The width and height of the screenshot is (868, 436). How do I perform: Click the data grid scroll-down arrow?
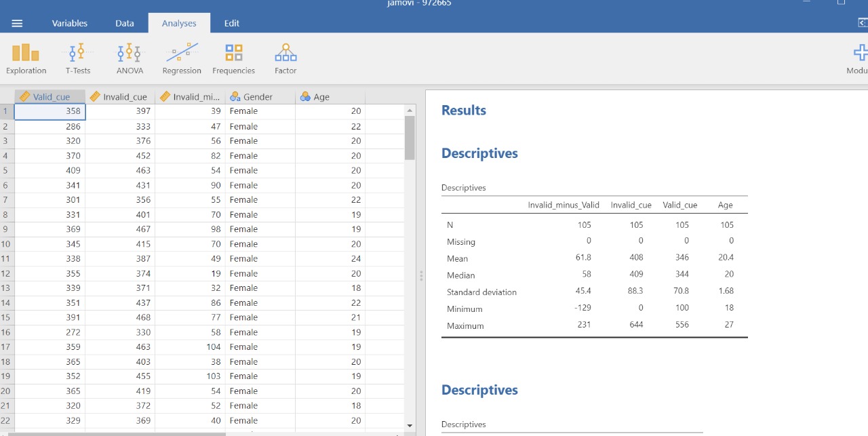click(410, 425)
